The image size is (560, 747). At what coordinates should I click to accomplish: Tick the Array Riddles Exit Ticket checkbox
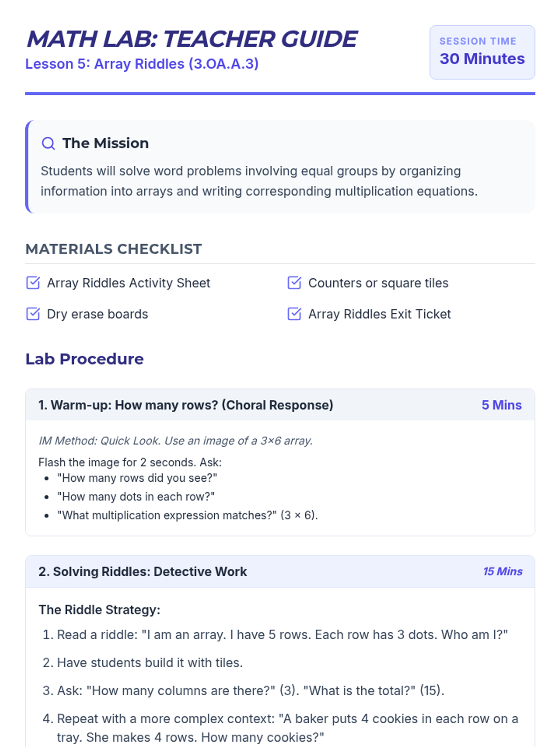coord(294,314)
